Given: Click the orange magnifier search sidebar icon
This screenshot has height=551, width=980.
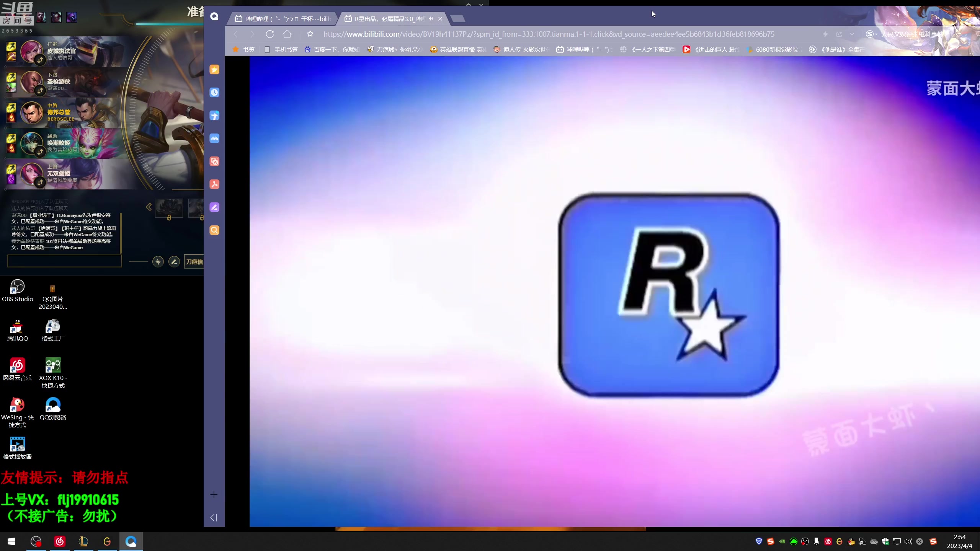Looking at the screenshot, I should point(214,230).
